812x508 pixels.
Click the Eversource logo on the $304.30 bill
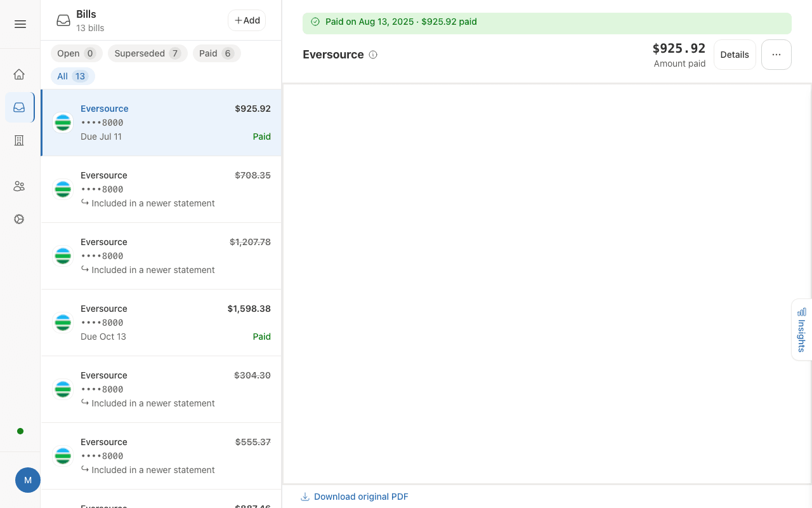coord(63,389)
